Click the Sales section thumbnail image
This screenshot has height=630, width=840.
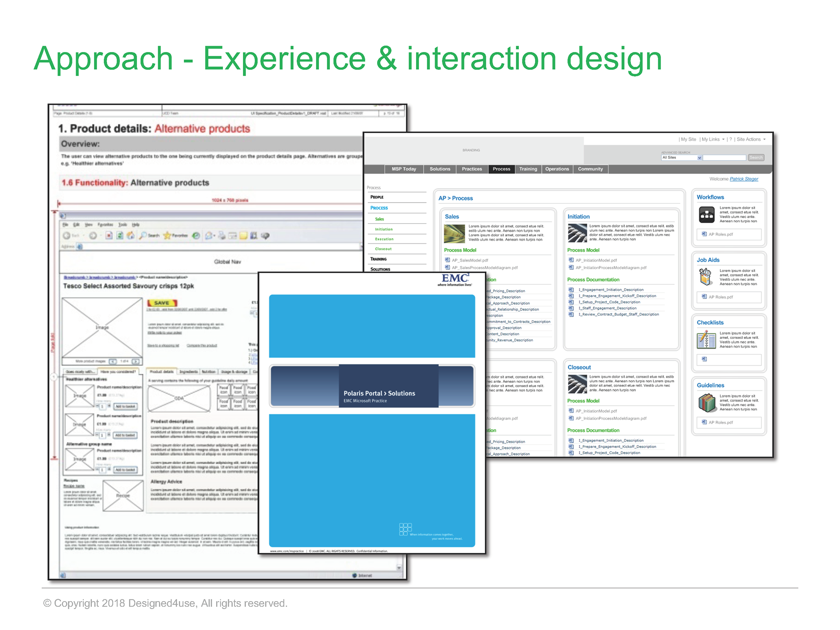[x=454, y=234]
